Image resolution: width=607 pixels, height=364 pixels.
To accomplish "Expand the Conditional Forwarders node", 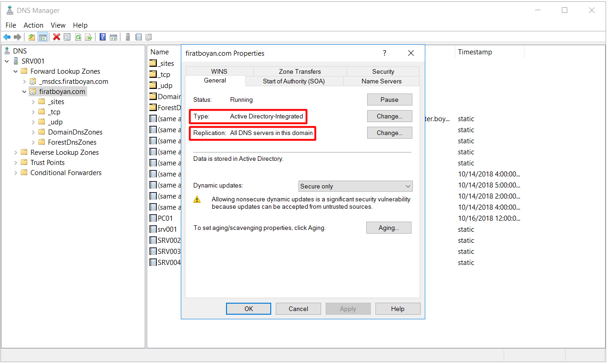I will coord(16,173).
